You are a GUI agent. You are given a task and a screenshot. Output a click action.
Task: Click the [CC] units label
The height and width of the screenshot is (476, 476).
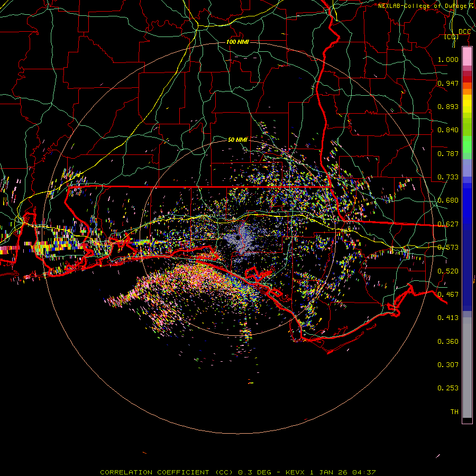click(452, 37)
